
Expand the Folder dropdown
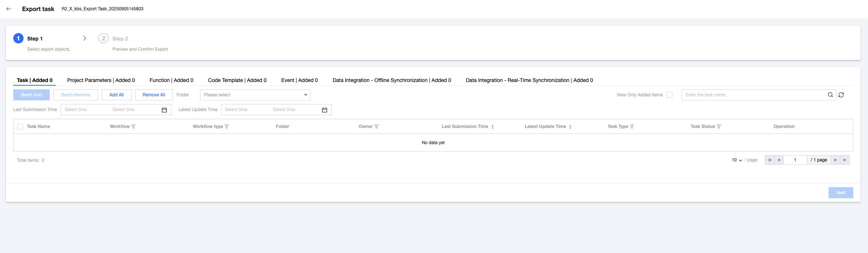coord(255,95)
